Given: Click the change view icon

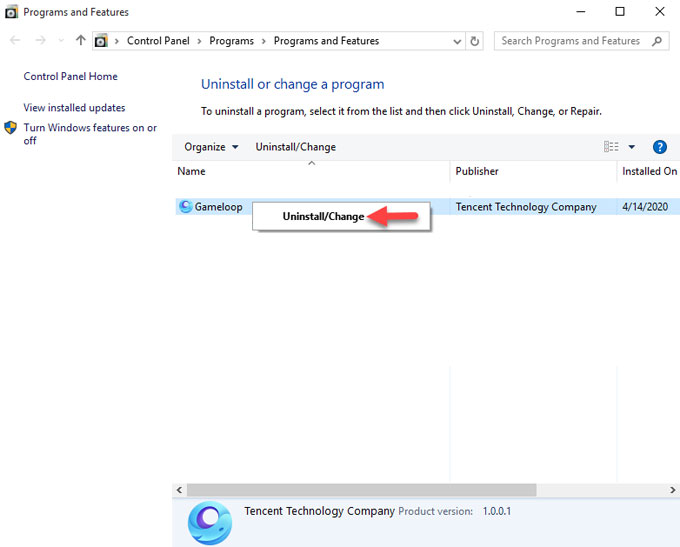Looking at the screenshot, I should (x=611, y=147).
